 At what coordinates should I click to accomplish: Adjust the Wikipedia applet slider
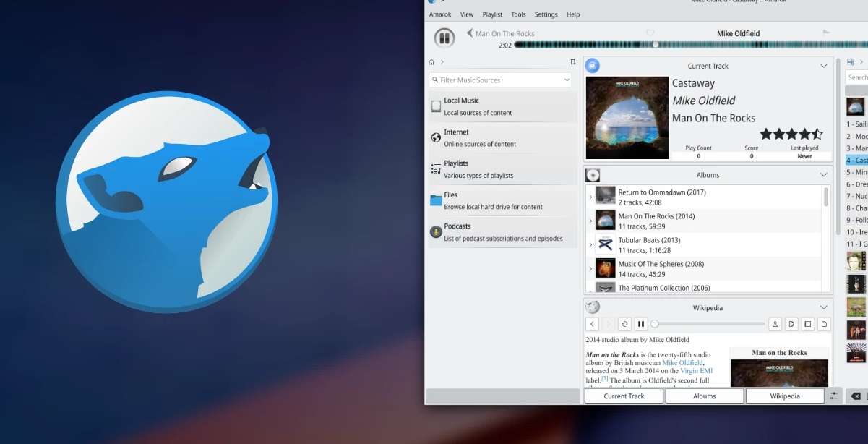[x=708, y=324]
